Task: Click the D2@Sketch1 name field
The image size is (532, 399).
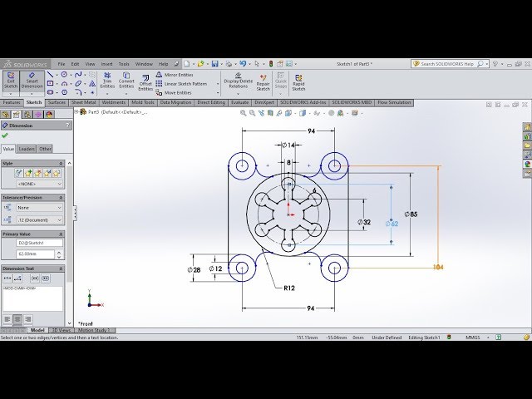Action: [39, 243]
